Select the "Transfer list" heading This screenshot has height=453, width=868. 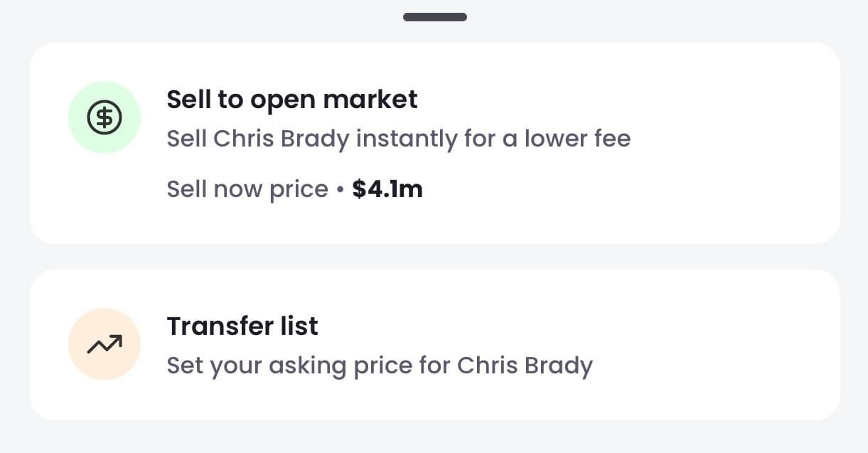pyautogui.click(x=242, y=326)
